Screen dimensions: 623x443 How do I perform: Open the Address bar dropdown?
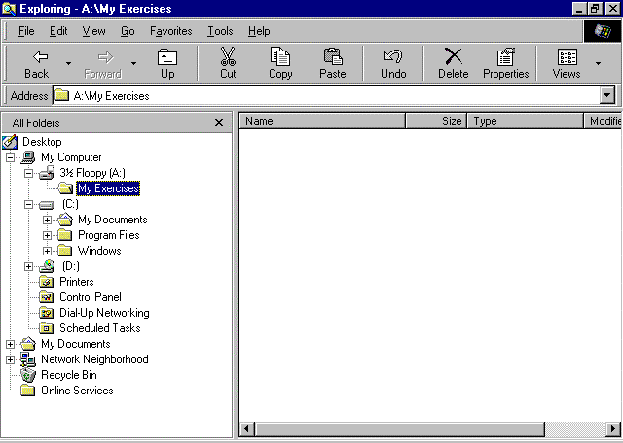[606, 96]
